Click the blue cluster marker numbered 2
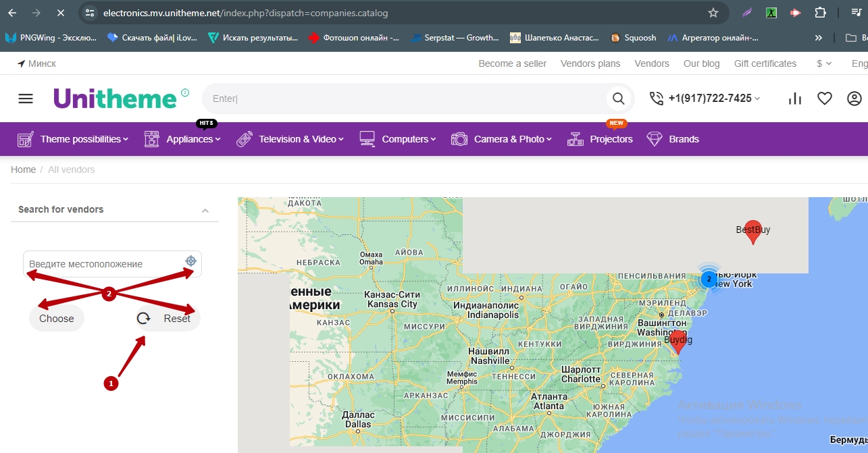The width and height of the screenshot is (868, 453). click(709, 278)
